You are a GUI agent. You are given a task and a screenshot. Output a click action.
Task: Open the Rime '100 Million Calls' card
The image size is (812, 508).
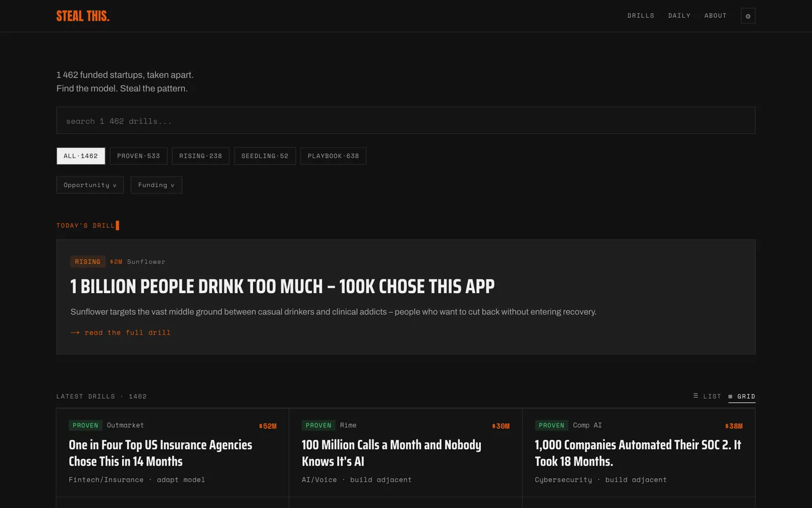tap(405, 453)
